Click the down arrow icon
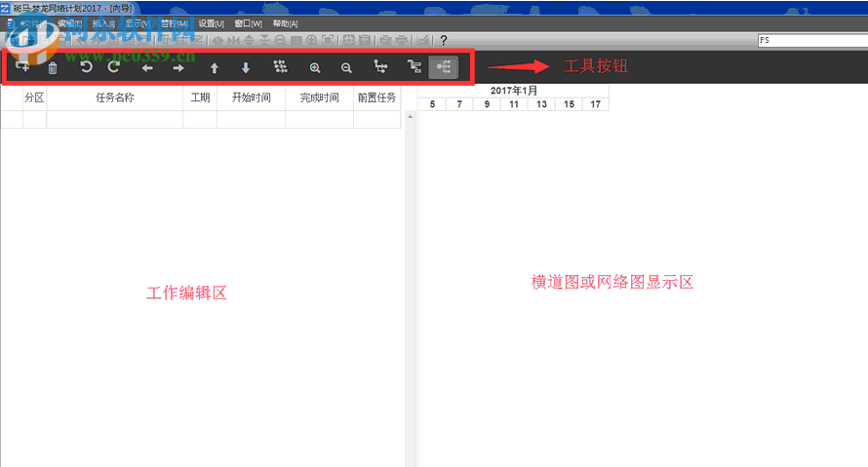This screenshot has height=467, width=868. pyautogui.click(x=246, y=67)
